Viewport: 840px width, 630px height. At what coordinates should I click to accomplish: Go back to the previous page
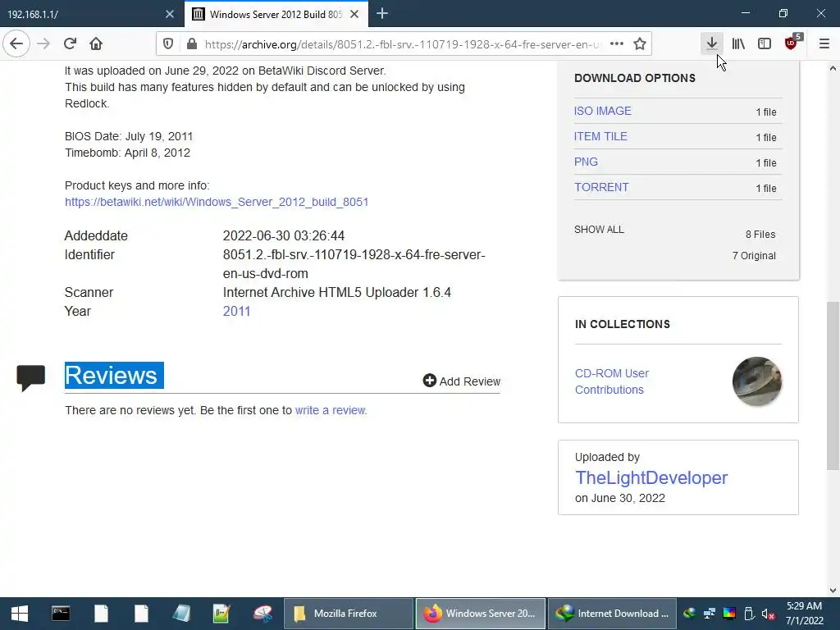pyautogui.click(x=16, y=44)
